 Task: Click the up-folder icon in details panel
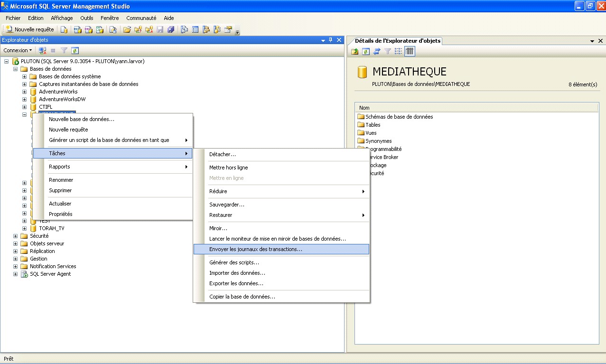pos(354,51)
